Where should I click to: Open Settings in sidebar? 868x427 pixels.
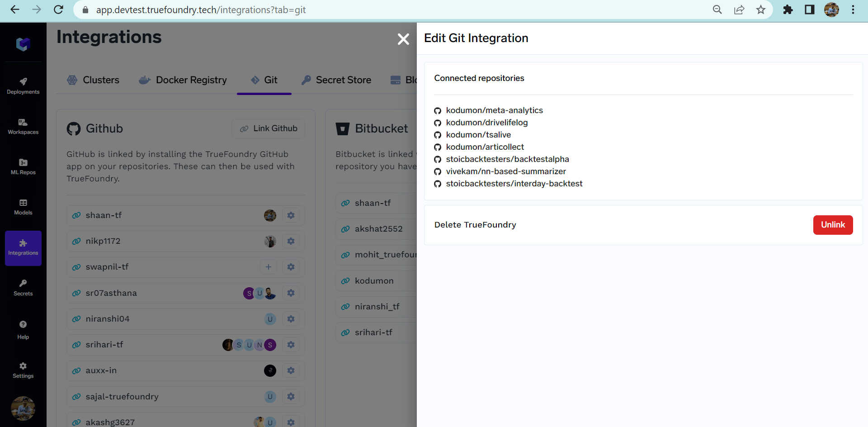(23, 370)
